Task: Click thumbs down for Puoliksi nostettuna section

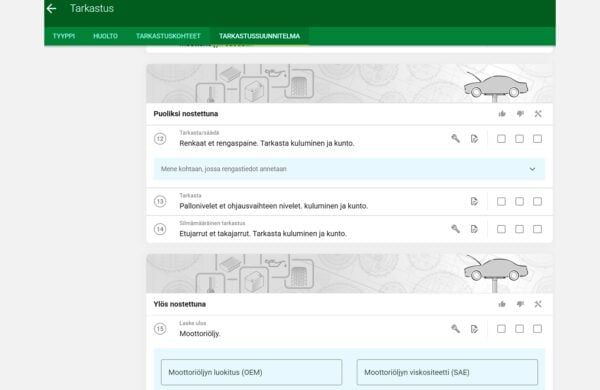Action: click(x=520, y=114)
